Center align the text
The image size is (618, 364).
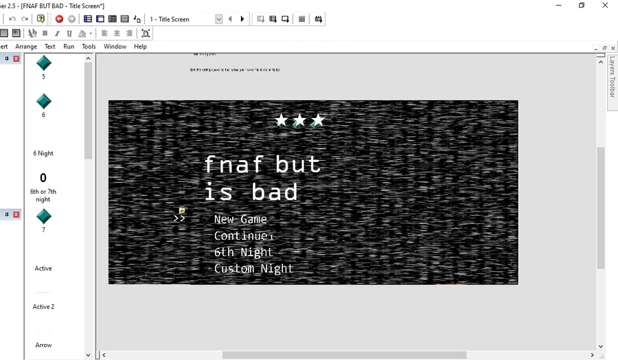point(117,34)
